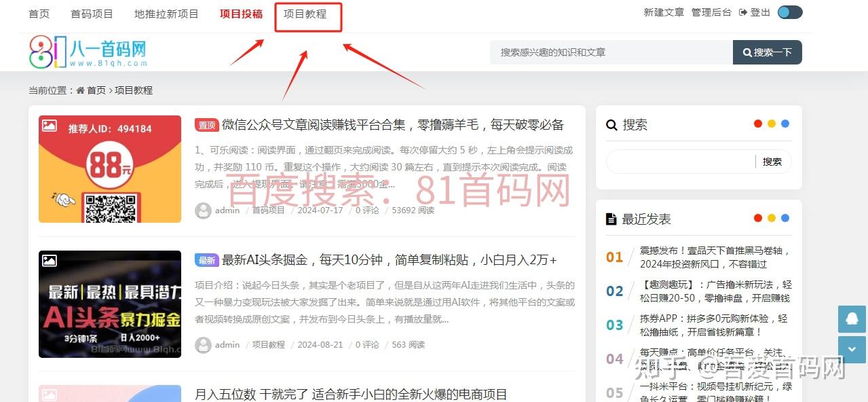Click admin avatar on AI头条 article

coord(203,345)
